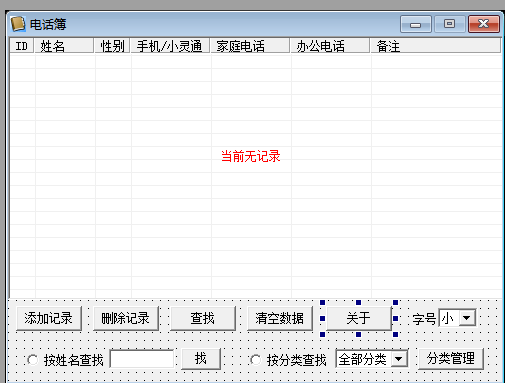This screenshot has width=505, height=383.
Task: Click the 找 button next to name field
Action: click(201, 359)
